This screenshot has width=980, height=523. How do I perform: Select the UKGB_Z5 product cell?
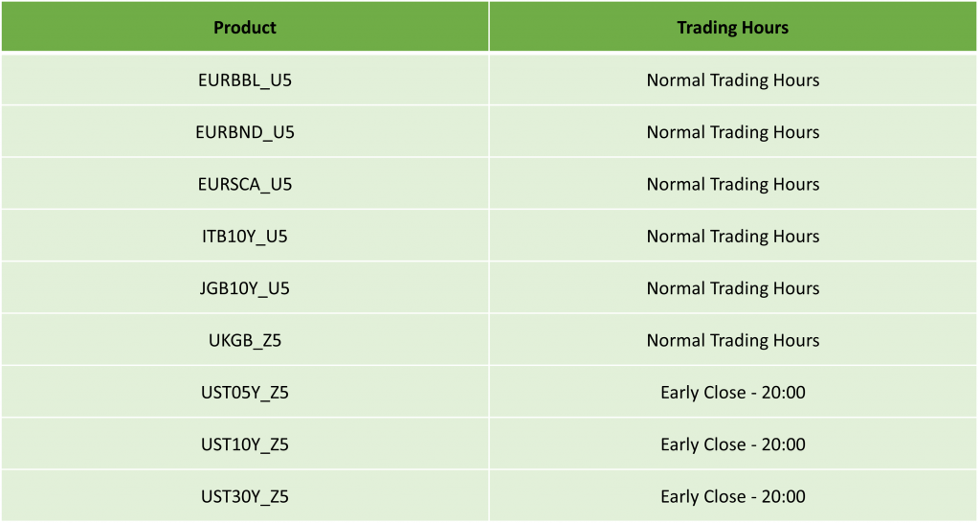[245, 340]
